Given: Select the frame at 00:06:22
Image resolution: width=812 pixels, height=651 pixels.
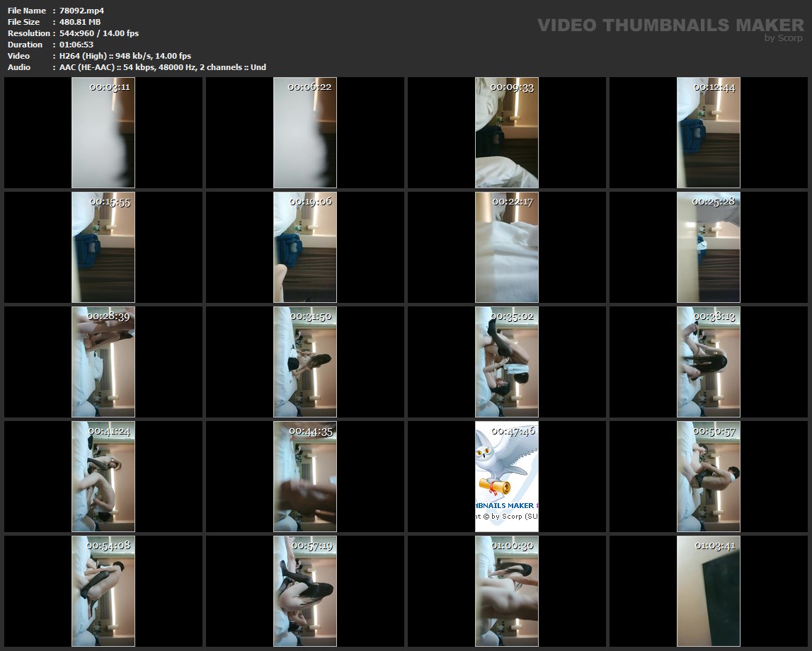Looking at the screenshot, I should pos(305,133).
